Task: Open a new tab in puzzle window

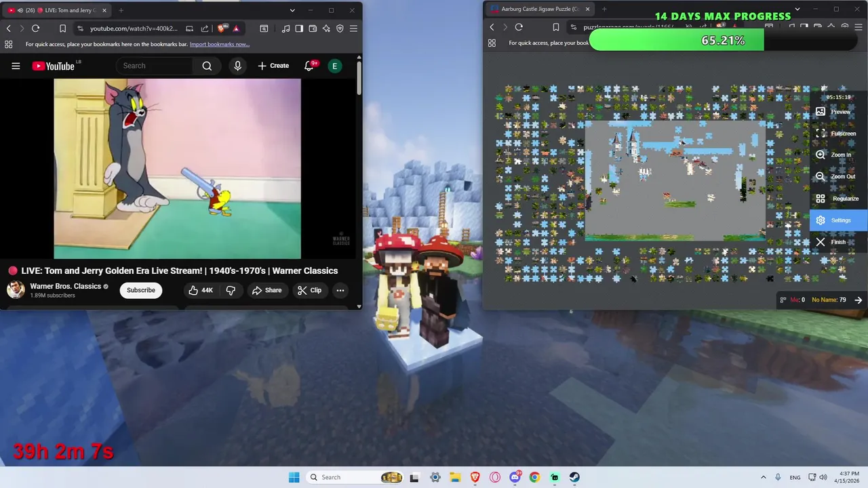Action: pos(604,9)
